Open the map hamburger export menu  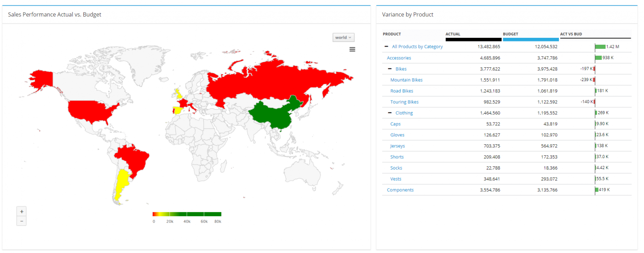click(352, 49)
